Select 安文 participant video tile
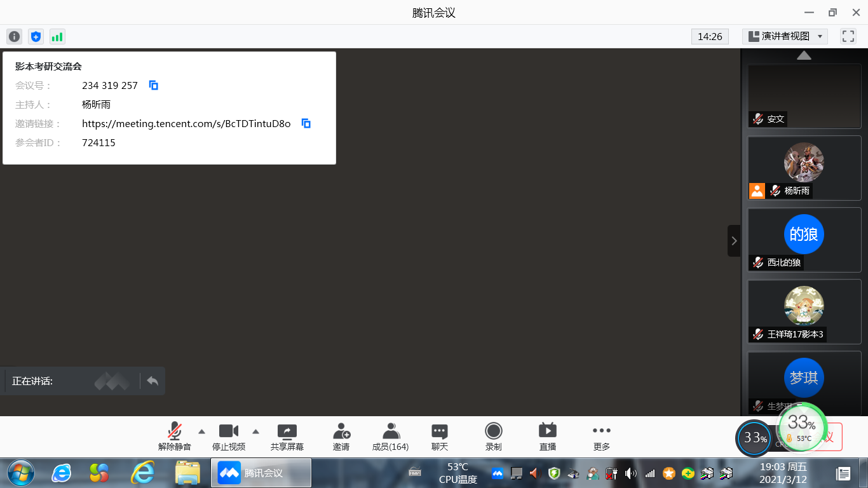The height and width of the screenshot is (488, 868). point(804,96)
